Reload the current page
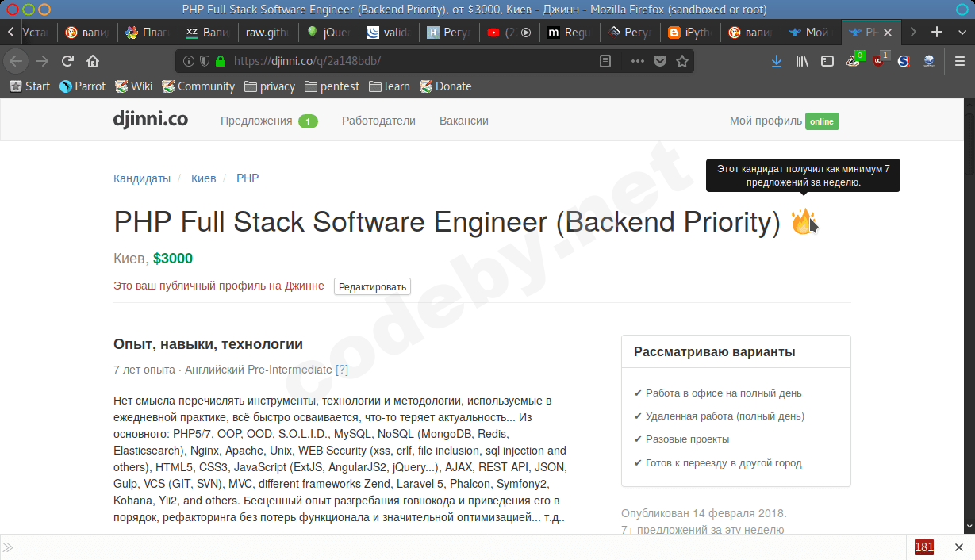The height and width of the screenshot is (560, 975). [67, 61]
